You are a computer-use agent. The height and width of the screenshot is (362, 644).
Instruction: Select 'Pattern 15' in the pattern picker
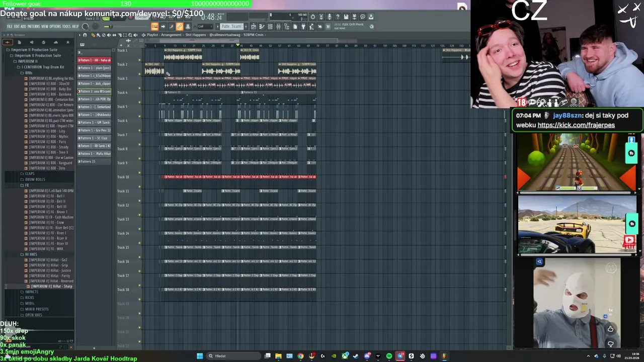pos(94,161)
